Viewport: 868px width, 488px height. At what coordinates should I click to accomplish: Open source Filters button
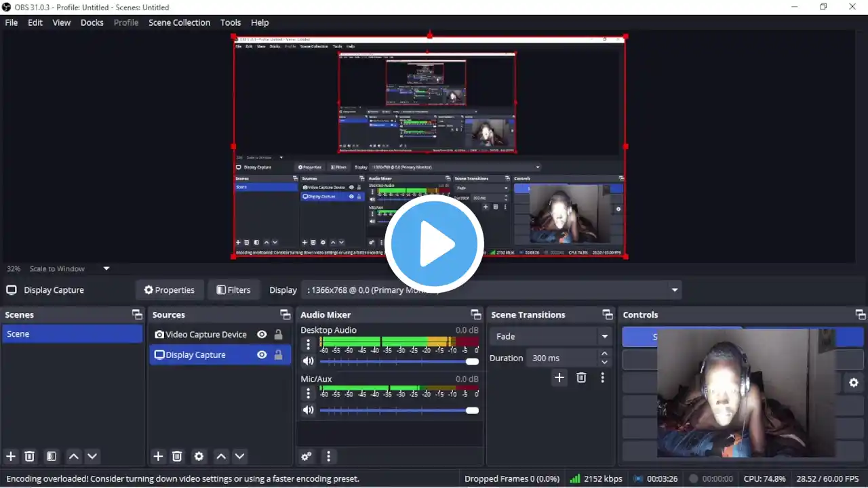(233, 290)
